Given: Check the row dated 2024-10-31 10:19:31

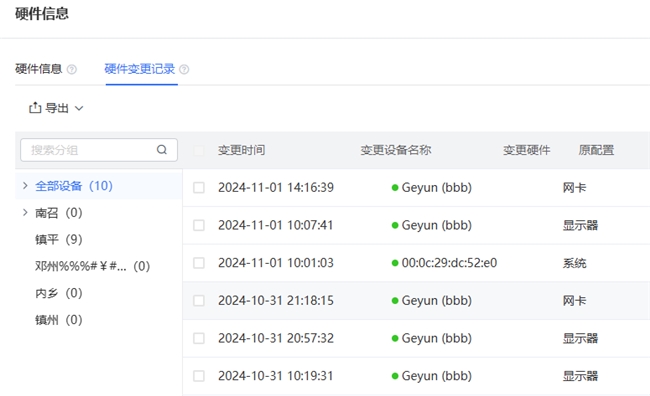Looking at the screenshot, I should point(199,376).
